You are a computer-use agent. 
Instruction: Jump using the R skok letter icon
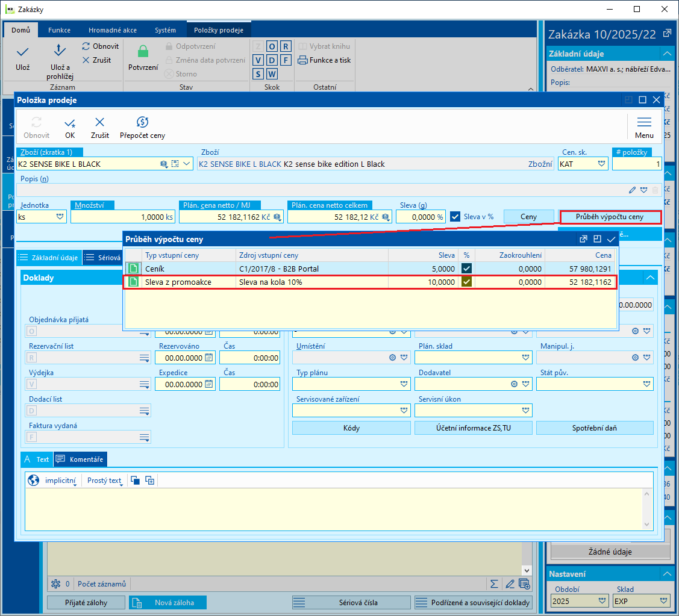(x=286, y=46)
